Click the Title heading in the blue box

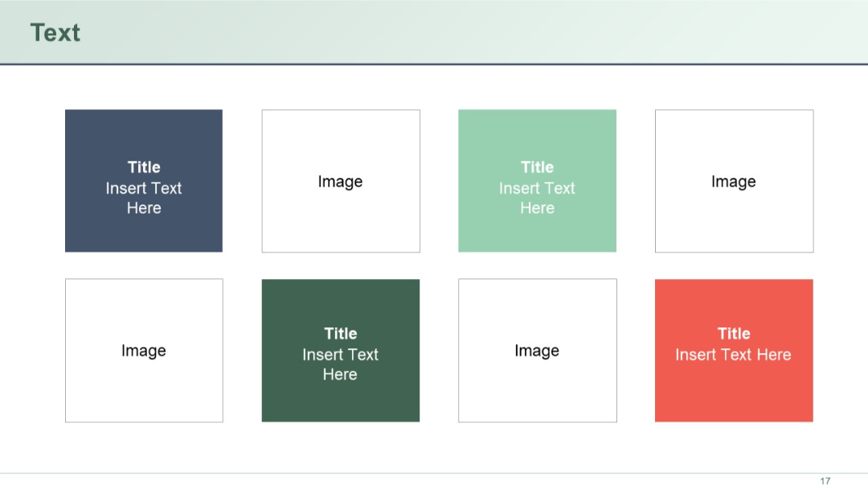pyautogui.click(x=143, y=166)
